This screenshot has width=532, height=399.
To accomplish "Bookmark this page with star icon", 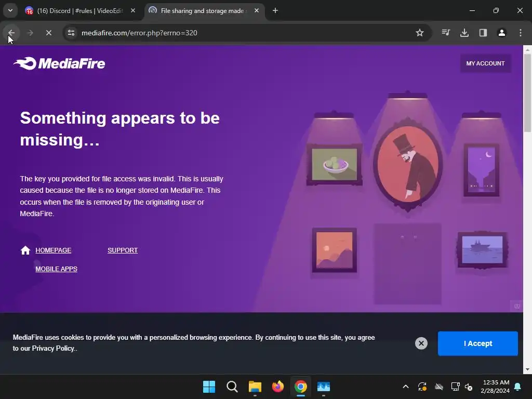I will [x=420, y=33].
